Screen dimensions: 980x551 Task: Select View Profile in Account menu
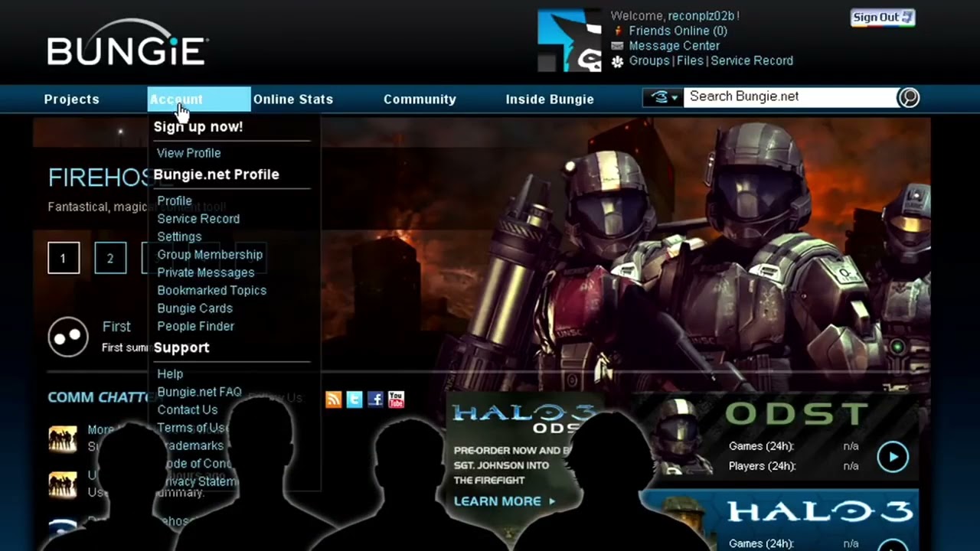click(x=188, y=153)
